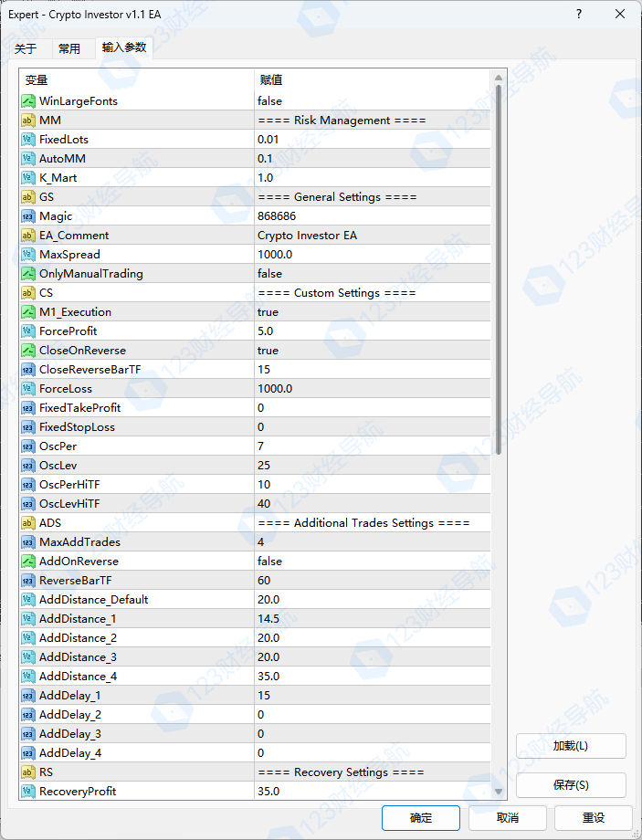642x840 pixels.
Task: Click the CloseReverseBarTF integer type icon
Action: point(28,370)
